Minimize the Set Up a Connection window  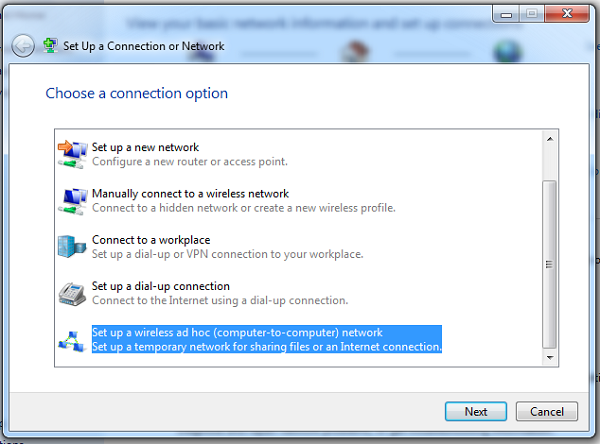pyautogui.click(x=506, y=15)
